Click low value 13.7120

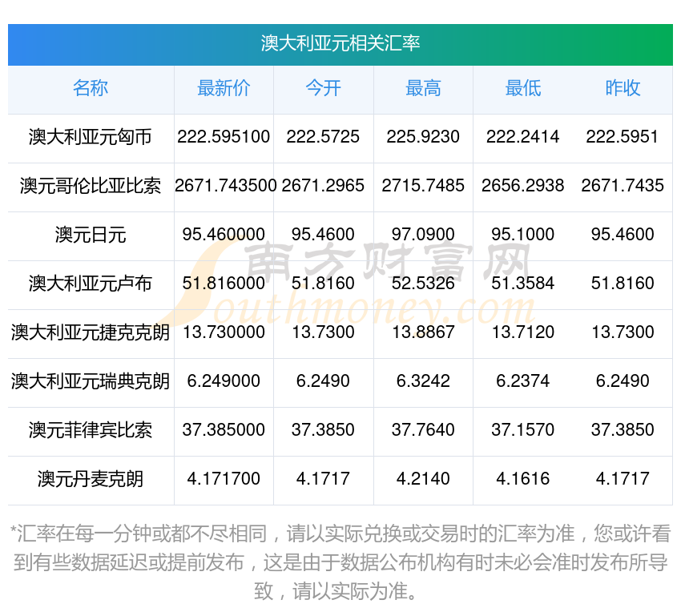click(x=523, y=332)
